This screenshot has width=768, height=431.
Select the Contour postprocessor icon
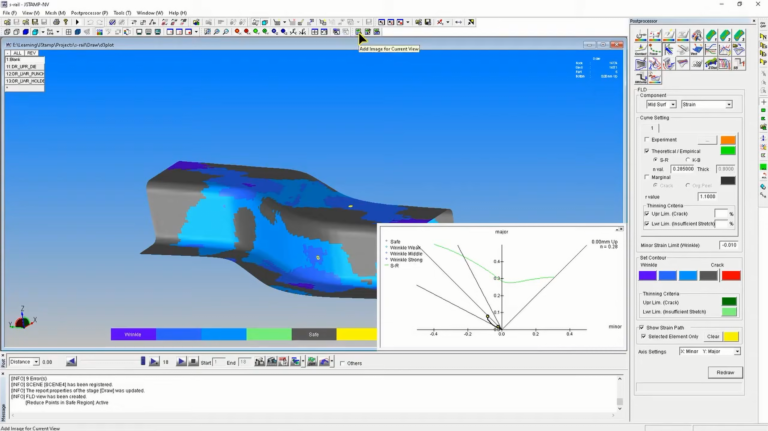pos(641,49)
